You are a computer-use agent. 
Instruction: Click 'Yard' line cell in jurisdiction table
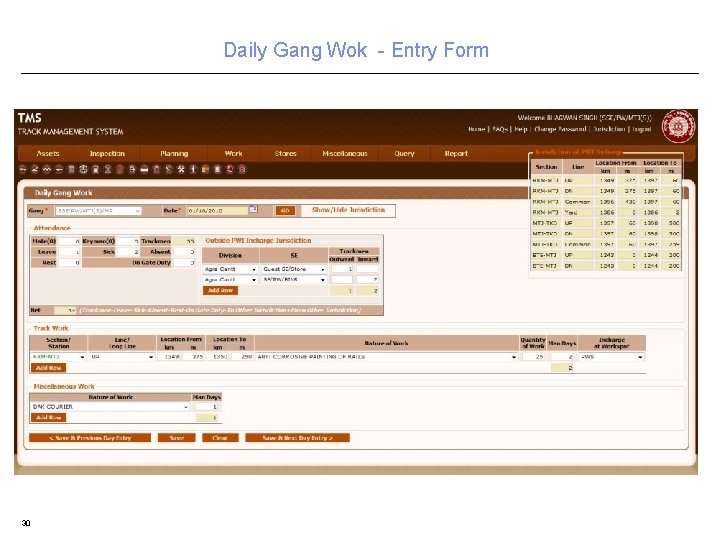pos(578,212)
